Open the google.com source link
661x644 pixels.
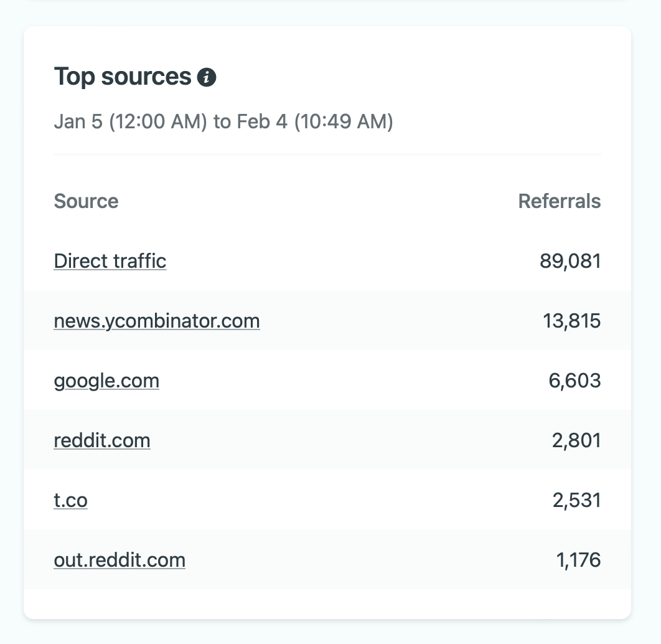click(106, 381)
